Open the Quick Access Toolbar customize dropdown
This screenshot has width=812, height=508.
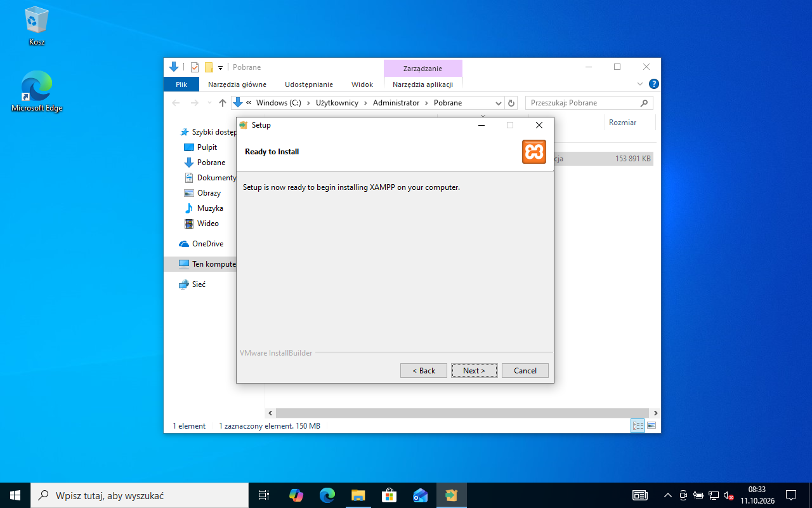(220, 67)
